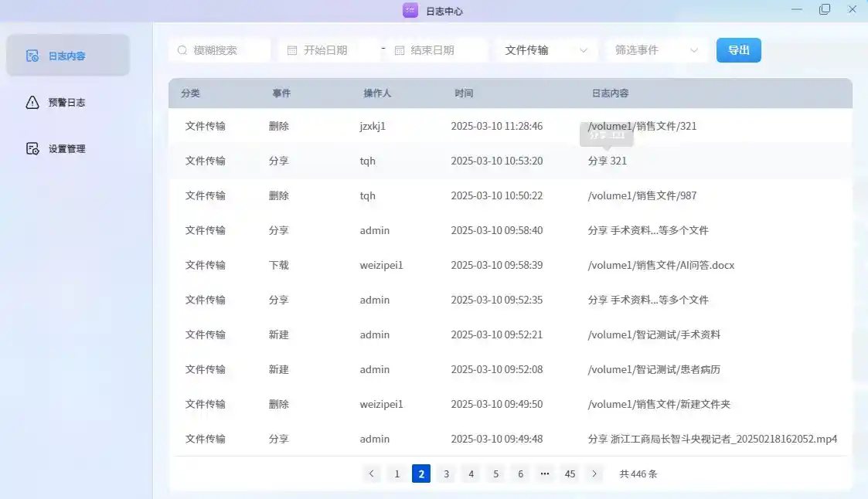The width and height of the screenshot is (868, 499).
Task: Select page 3 in pagination
Action: coord(446,474)
